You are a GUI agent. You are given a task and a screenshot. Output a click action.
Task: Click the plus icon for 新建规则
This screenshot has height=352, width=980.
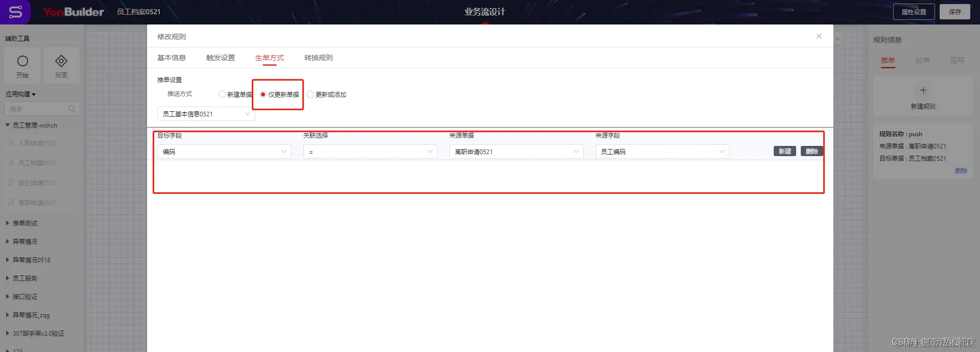click(x=923, y=90)
